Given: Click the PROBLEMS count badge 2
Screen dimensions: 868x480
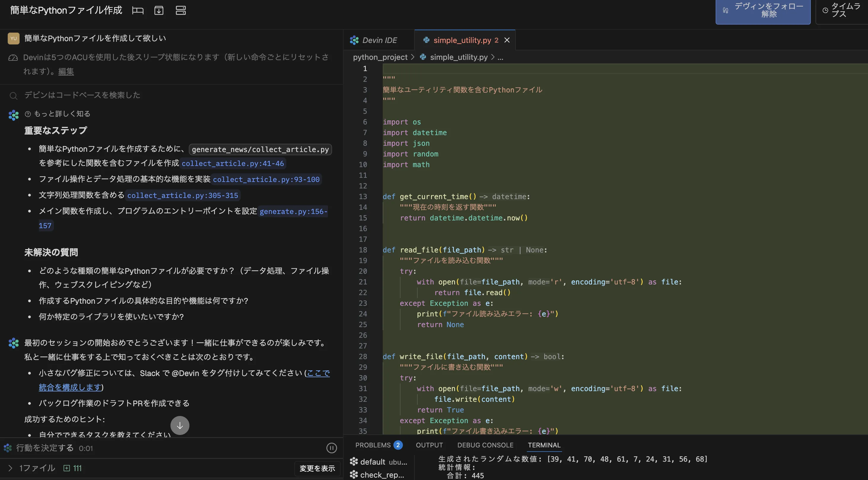Looking at the screenshot, I should click(x=398, y=445).
